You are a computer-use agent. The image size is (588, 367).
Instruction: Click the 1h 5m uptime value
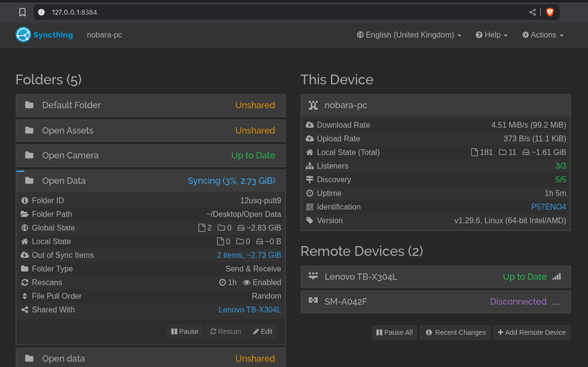click(555, 193)
